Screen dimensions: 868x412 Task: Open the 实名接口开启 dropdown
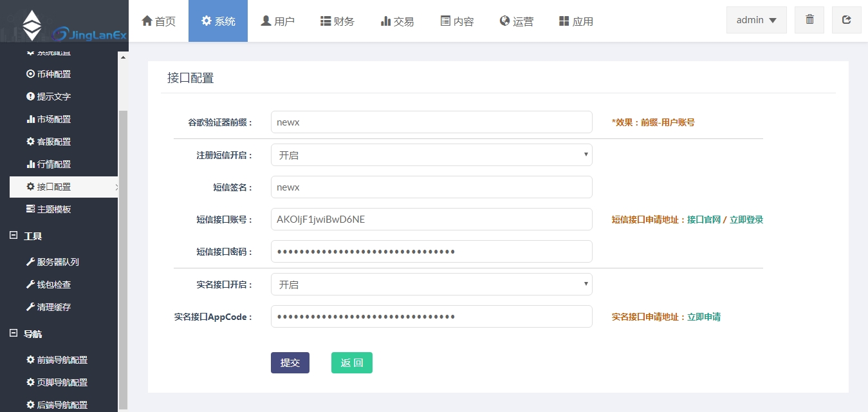(431, 285)
